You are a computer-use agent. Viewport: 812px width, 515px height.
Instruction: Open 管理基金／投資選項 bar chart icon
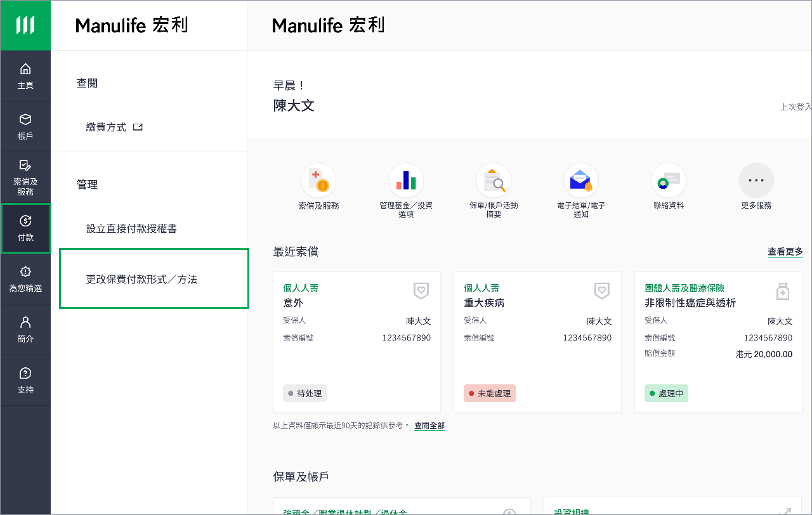406,181
